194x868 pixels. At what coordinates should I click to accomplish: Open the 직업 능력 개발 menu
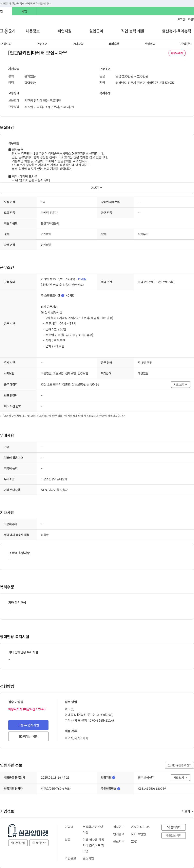tap(133, 31)
